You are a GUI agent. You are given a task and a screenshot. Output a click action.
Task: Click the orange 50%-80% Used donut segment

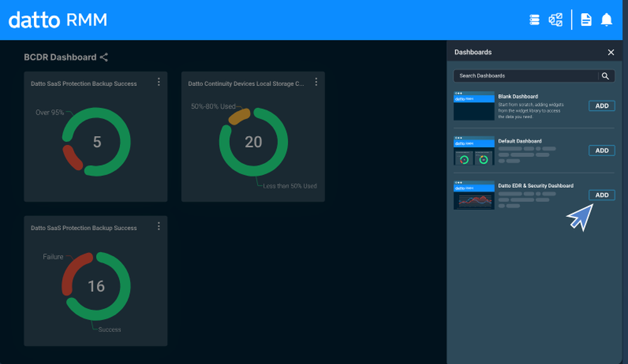pos(239,115)
